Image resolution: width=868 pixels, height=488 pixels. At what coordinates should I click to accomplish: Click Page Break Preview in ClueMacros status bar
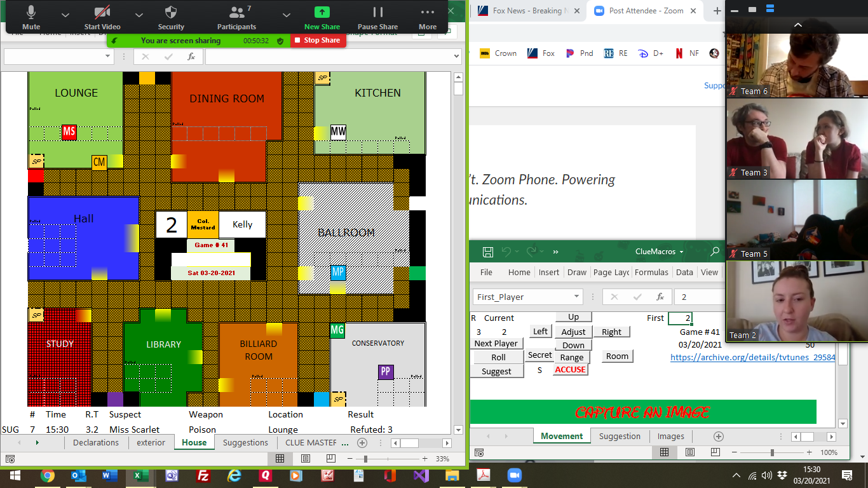[715, 452]
